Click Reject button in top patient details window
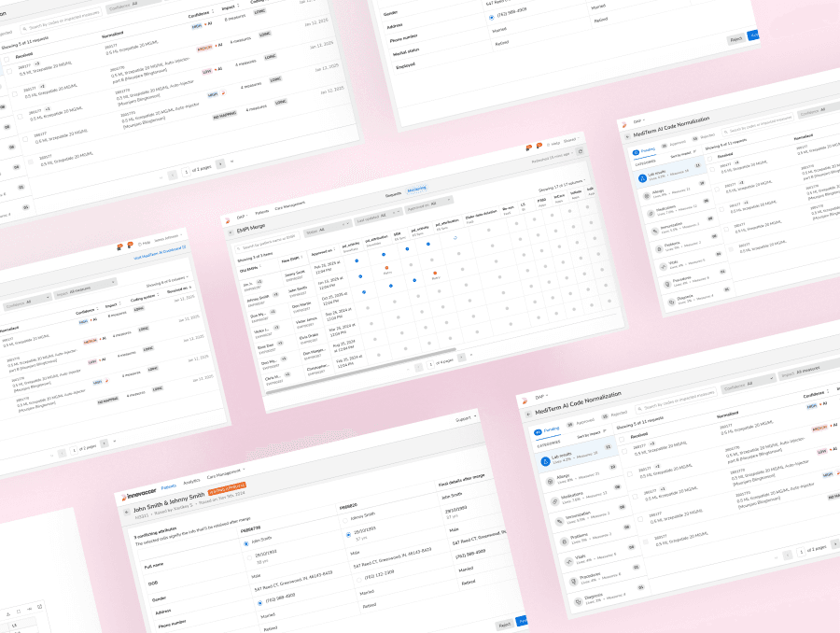Viewport: 840px width, 633px height. click(736, 39)
